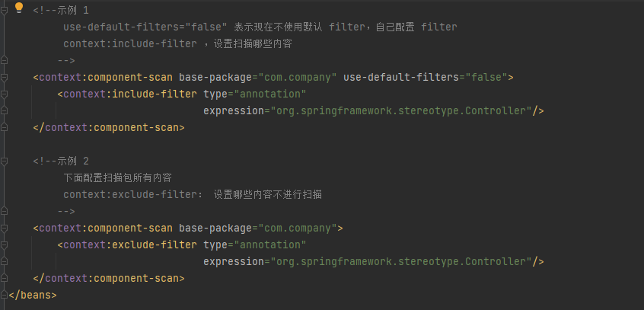This screenshot has width=644, height=310.
Task: Place cursor in use-default-filters="false" attribute value
Action: click(x=486, y=77)
